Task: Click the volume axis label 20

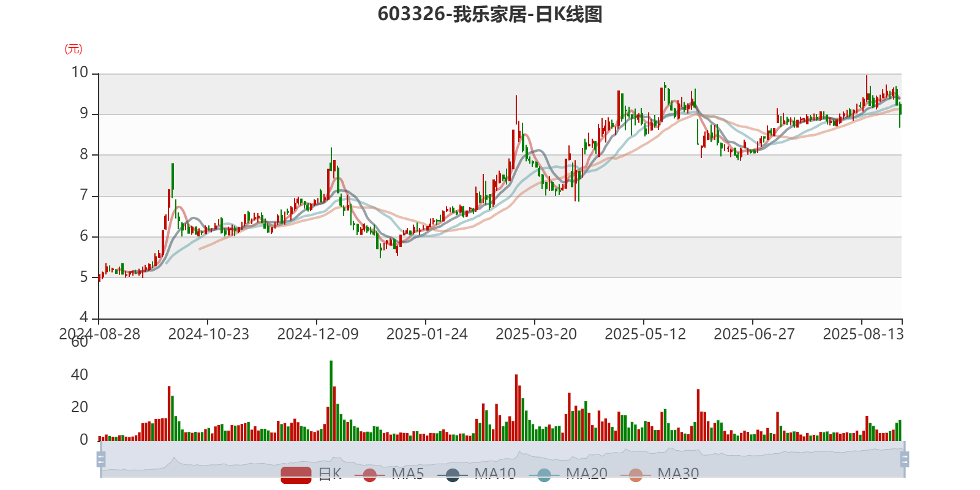Action: tap(80, 407)
